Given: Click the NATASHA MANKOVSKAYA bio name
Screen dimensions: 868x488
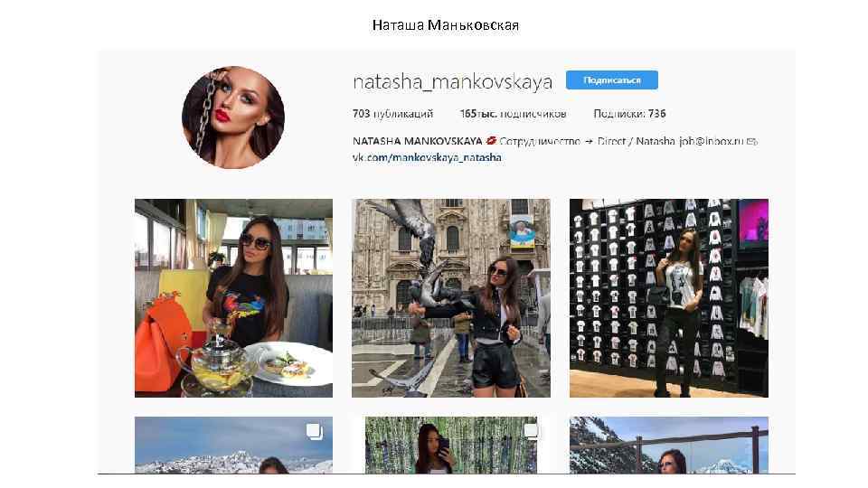Looking at the screenshot, I should pyautogui.click(x=418, y=141).
